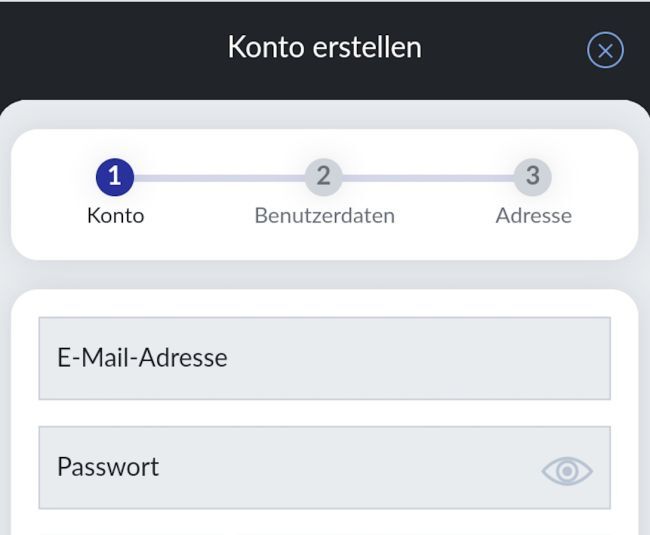Jump to the step 2 circle
Viewport: 650px width, 535px height.
(x=323, y=178)
